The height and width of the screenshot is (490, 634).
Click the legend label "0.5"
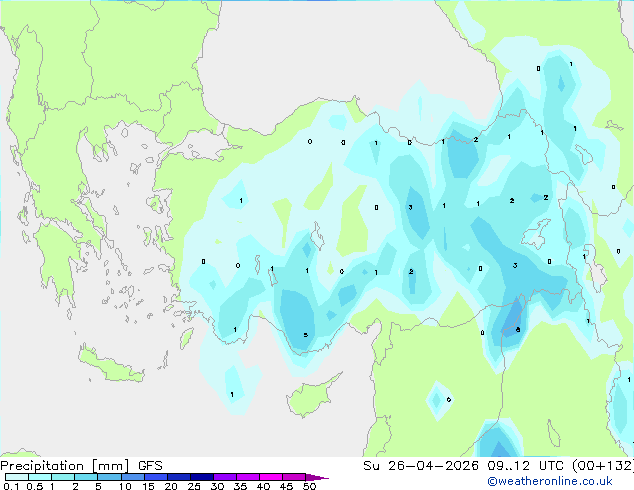click(35, 486)
